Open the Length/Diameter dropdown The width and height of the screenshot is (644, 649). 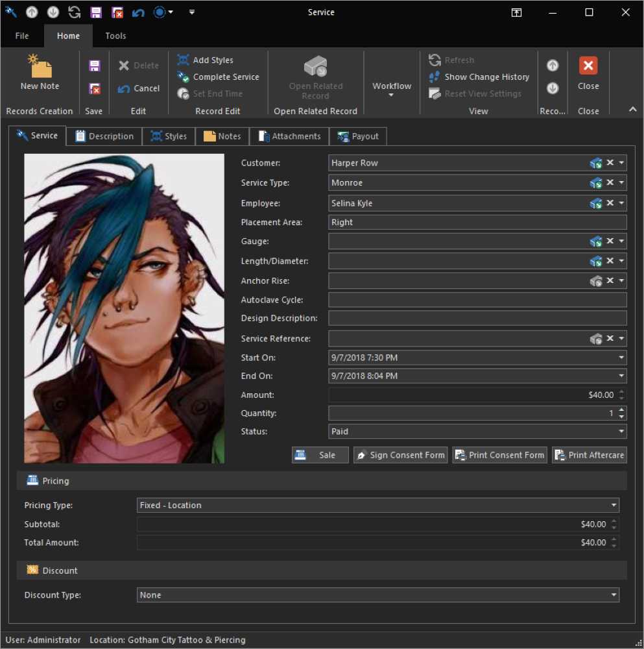click(x=621, y=261)
